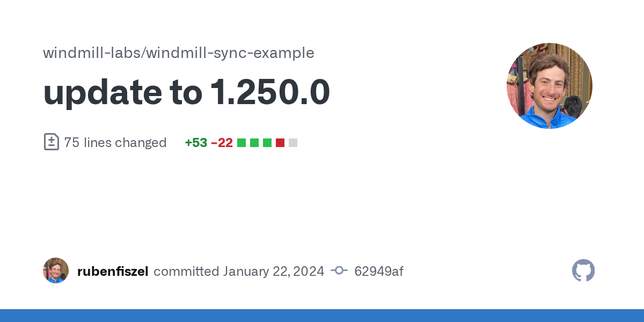The height and width of the screenshot is (322, 644).
Task: Click the red diff square
Action: tap(280, 143)
